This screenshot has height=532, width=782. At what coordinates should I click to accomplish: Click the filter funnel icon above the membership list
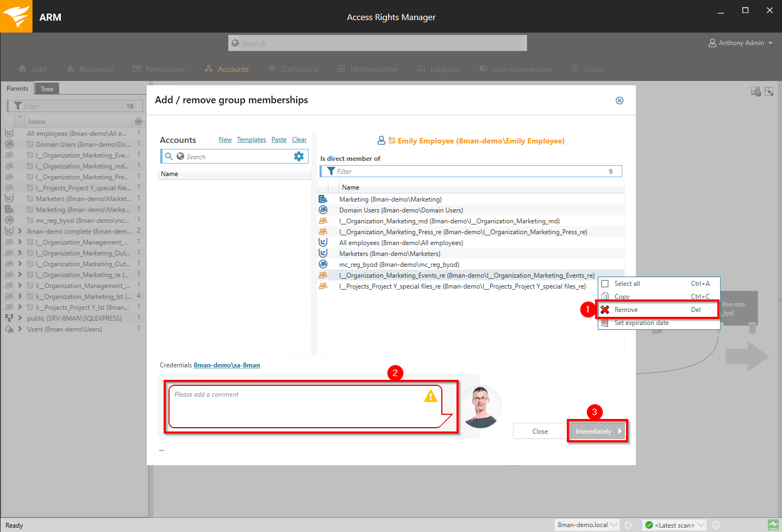(330, 171)
